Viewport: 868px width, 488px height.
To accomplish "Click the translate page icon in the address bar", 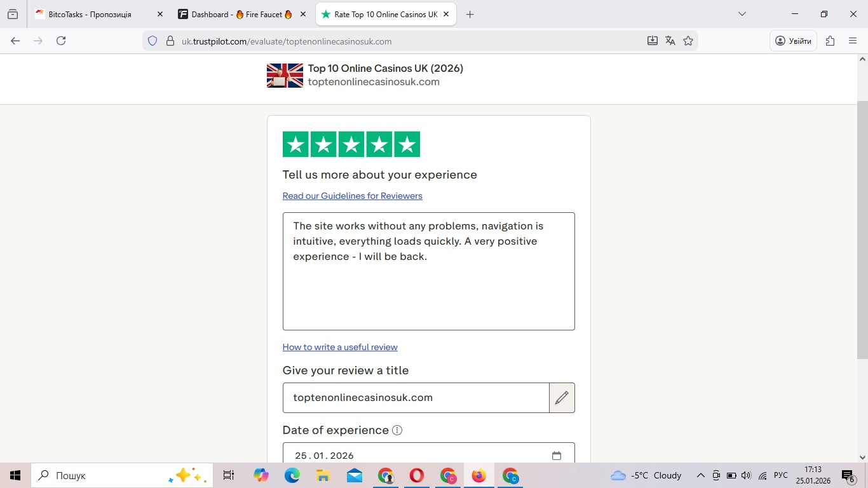I will point(670,41).
